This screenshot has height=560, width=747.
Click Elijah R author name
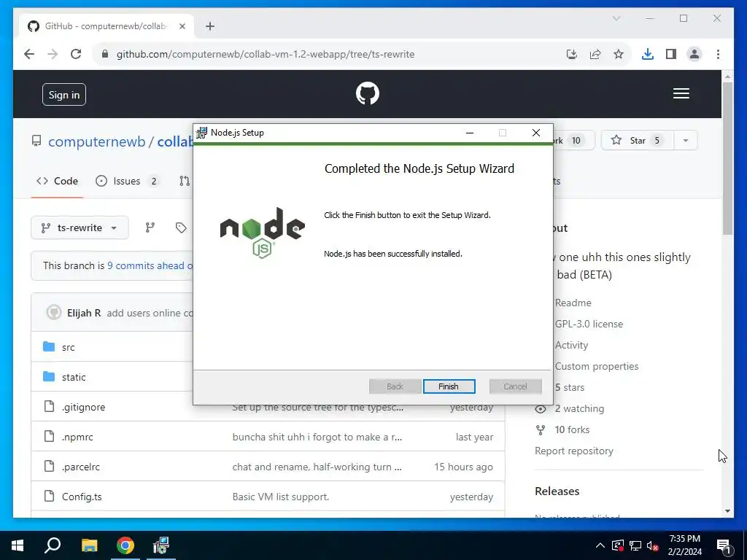(84, 313)
